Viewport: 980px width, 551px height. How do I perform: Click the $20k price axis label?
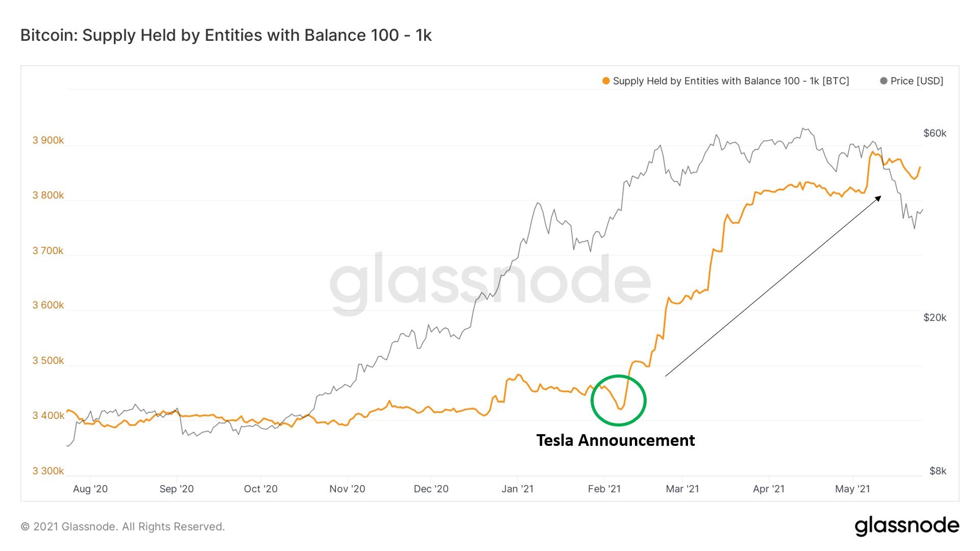[x=935, y=317]
